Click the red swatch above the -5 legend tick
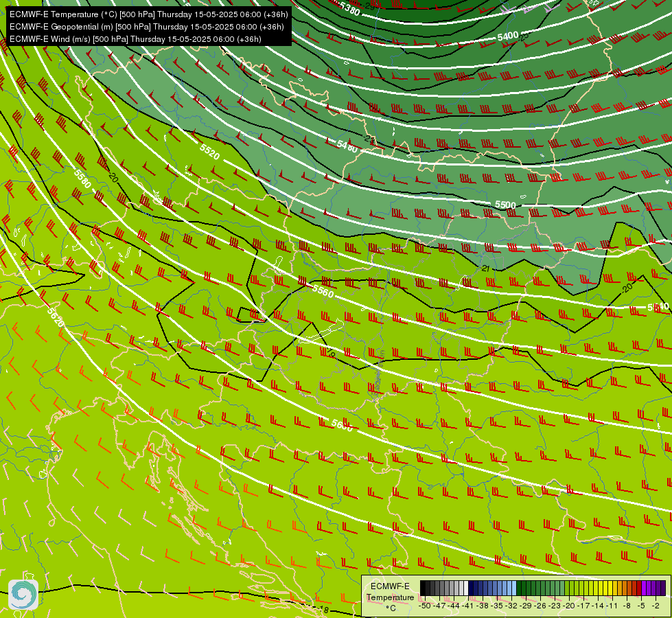The image size is (672, 618). (x=638, y=588)
